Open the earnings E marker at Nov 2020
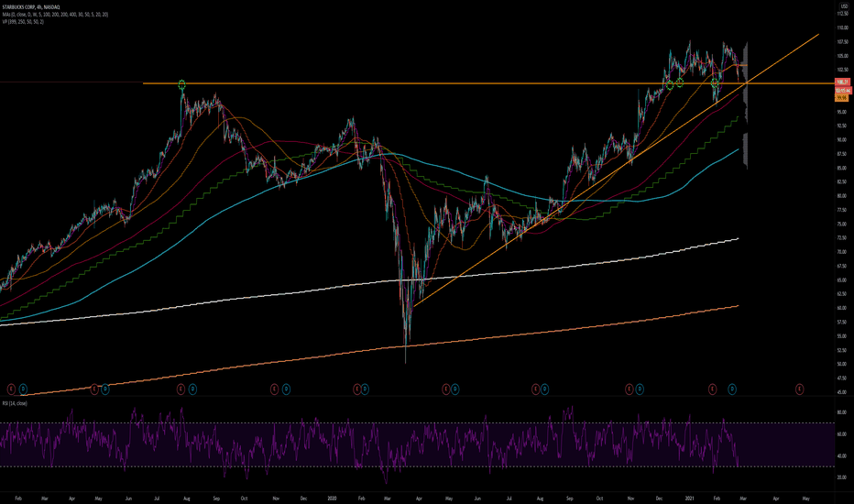854x504 pixels. point(630,389)
